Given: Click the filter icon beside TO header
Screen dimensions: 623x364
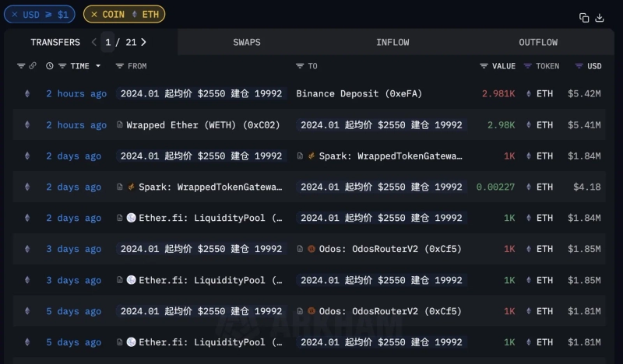Looking at the screenshot, I should pyautogui.click(x=300, y=66).
